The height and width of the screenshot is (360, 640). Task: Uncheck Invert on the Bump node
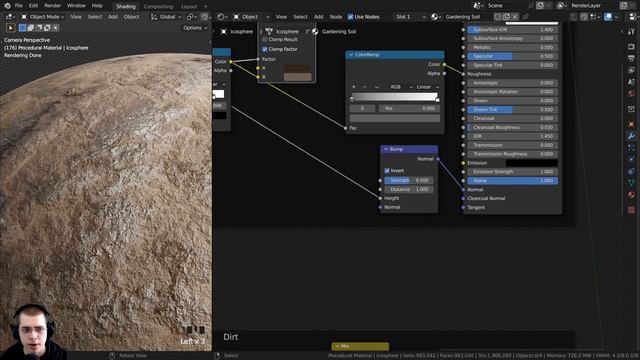pyautogui.click(x=387, y=171)
